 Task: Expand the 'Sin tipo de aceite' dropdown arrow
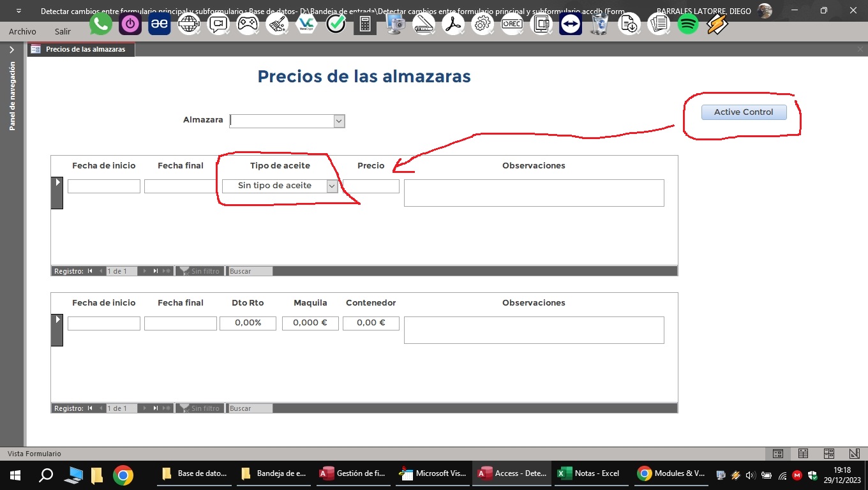pyautogui.click(x=332, y=186)
